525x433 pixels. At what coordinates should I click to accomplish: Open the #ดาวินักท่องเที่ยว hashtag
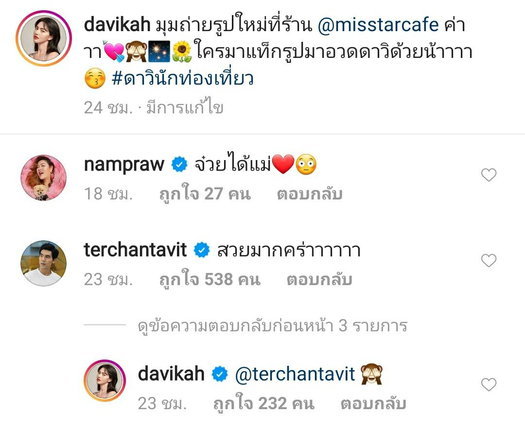tap(182, 78)
